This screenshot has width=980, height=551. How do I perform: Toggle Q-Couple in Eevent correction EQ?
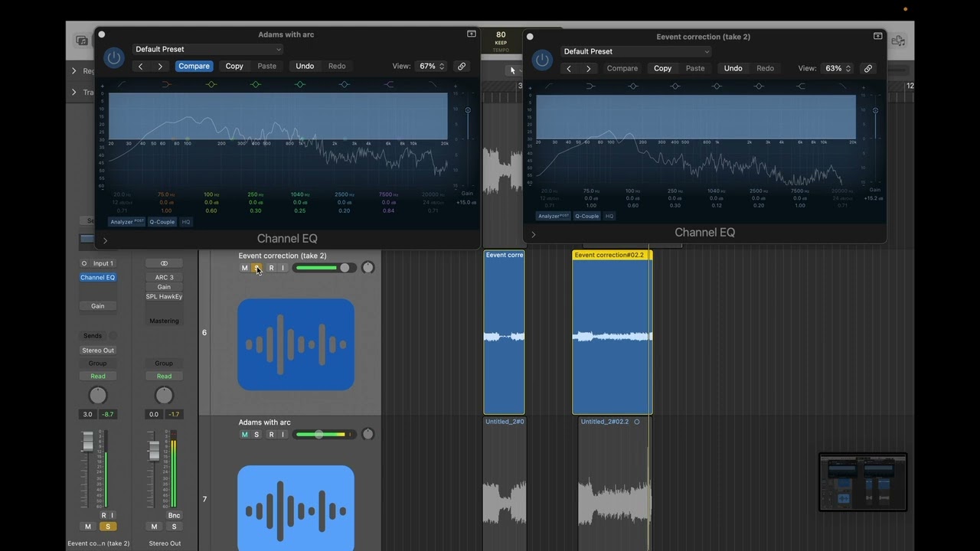click(587, 216)
